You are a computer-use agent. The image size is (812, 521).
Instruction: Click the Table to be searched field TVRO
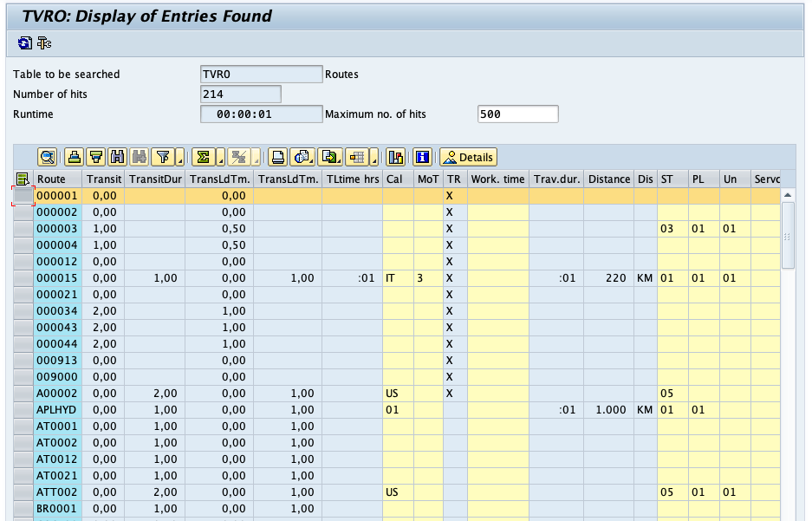(x=261, y=74)
